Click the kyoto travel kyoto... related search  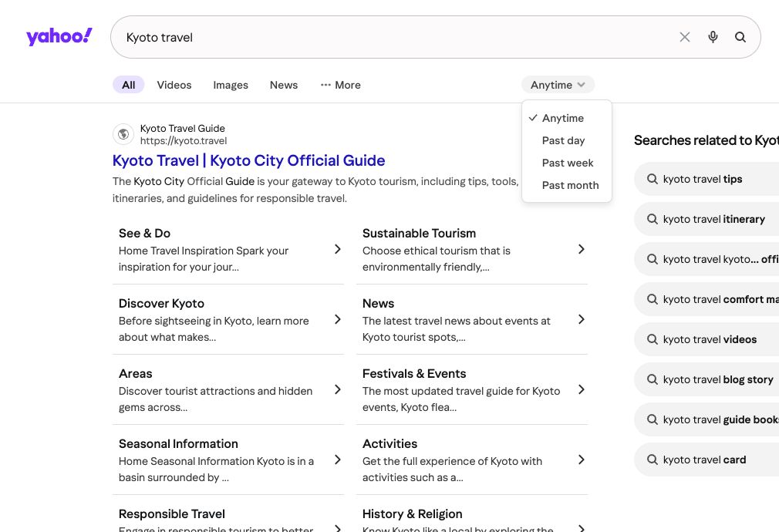click(707, 259)
